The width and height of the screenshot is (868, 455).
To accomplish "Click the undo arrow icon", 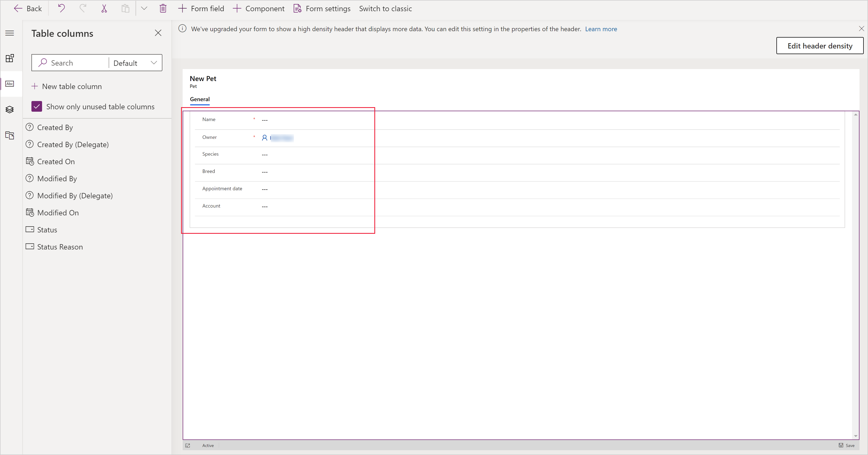I will (62, 9).
